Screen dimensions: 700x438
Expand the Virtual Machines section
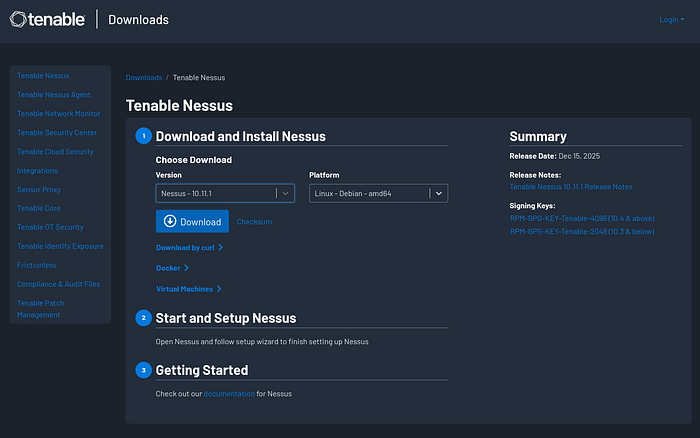tap(189, 289)
